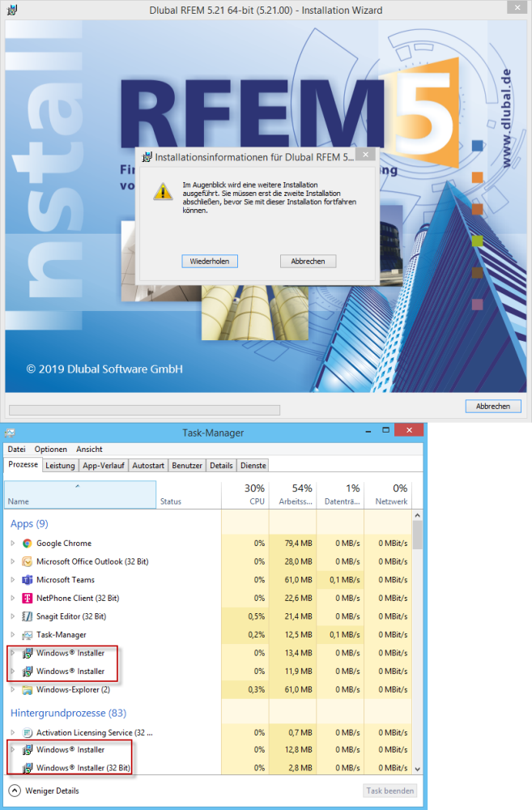Screen dimensions: 532x810
Task: Open the Ansicht menu
Action: coord(89,449)
